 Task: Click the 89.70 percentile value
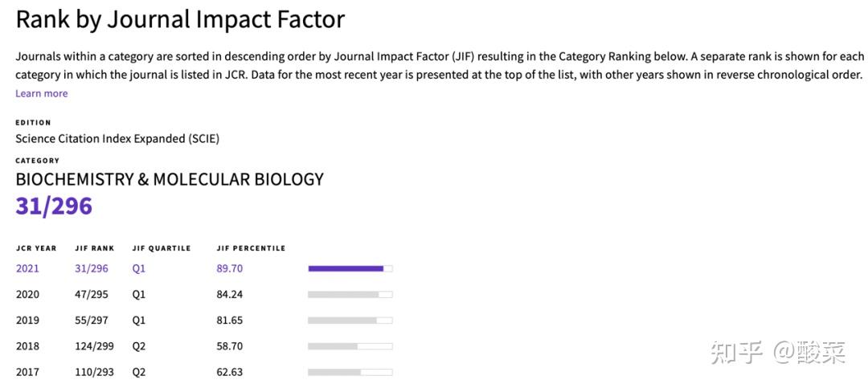[230, 268]
